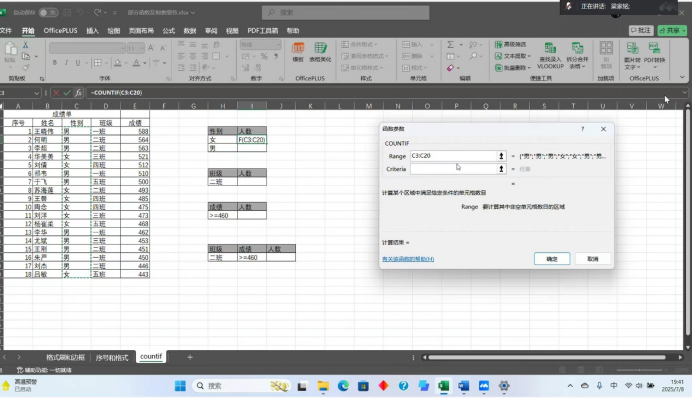The image size is (693, 398).
Task: Click into the Range input field
Action: tap(454, 156)
